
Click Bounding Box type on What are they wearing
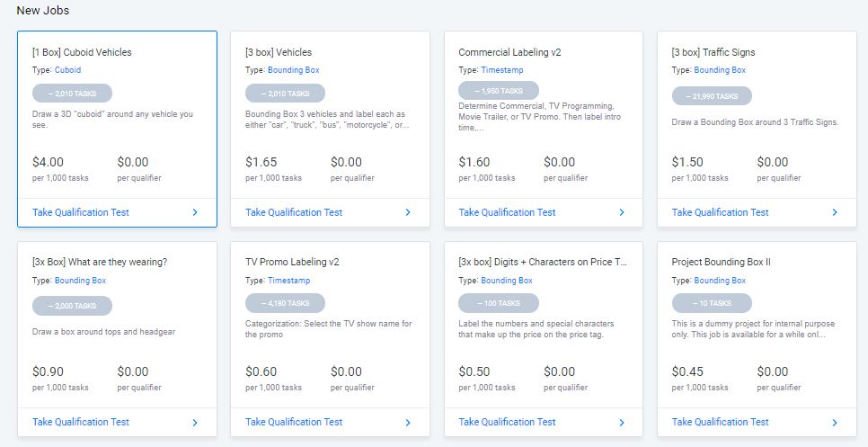pos(80,281)
